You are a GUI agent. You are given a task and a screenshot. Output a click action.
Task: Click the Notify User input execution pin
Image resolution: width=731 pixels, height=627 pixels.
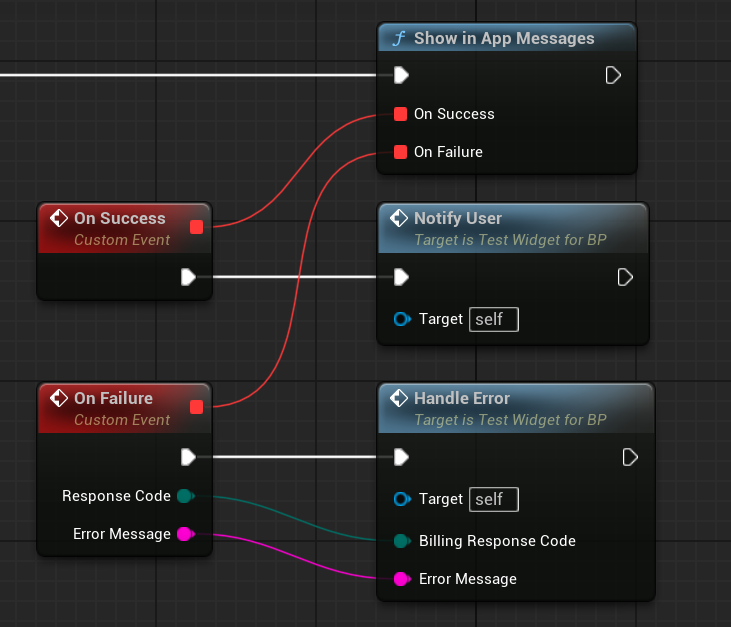pos(401,277)
